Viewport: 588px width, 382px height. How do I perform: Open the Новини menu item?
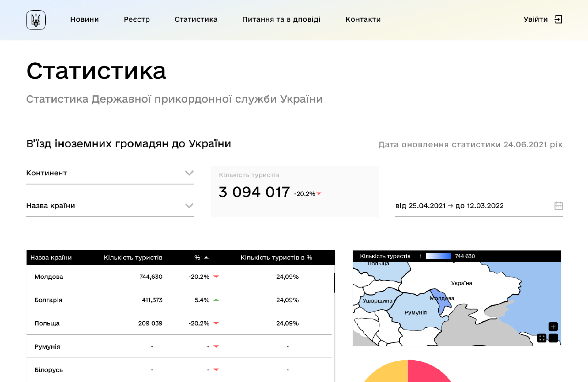85,19
